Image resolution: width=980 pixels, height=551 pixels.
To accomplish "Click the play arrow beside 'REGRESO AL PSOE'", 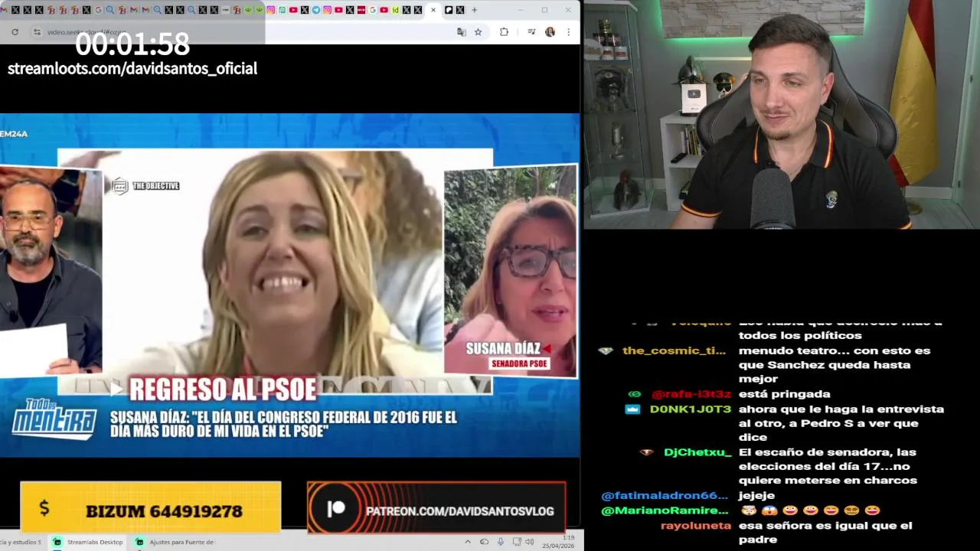I will [x=116, y=389].
